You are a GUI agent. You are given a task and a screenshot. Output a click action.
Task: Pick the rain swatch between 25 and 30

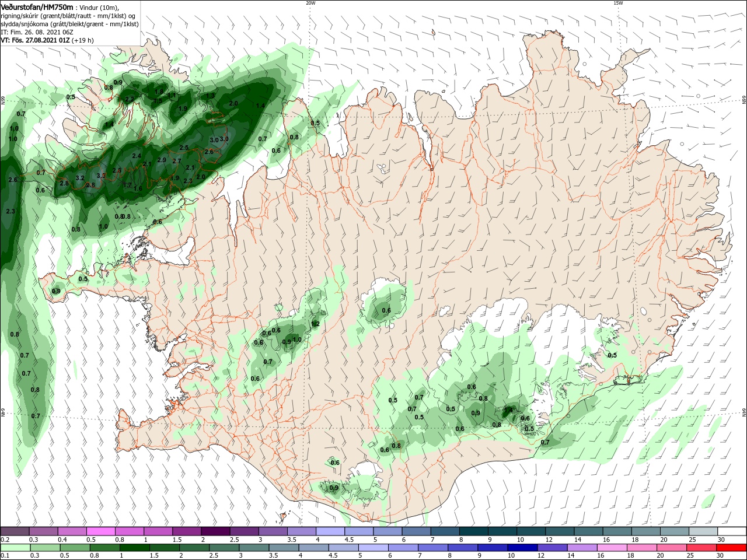(x=701, y=548)
